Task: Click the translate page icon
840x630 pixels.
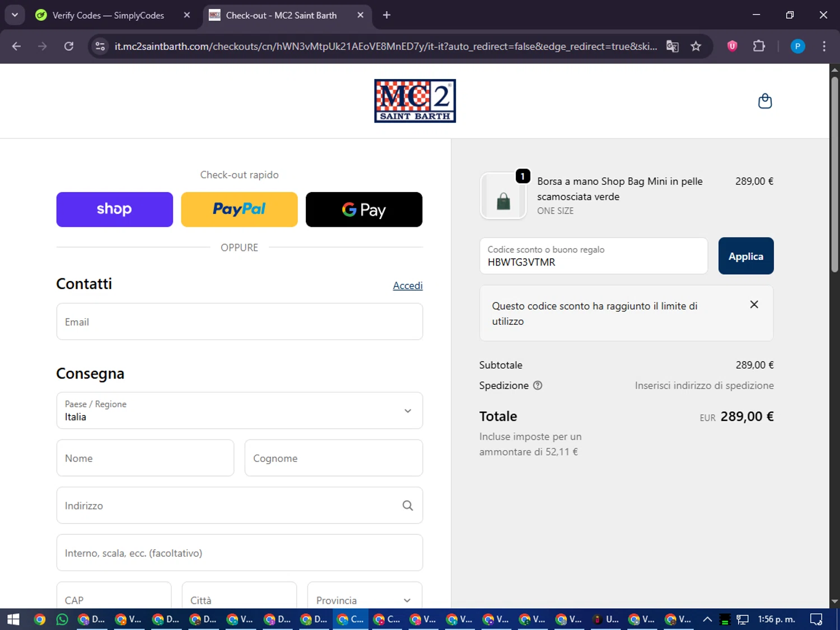Action: 673,46
